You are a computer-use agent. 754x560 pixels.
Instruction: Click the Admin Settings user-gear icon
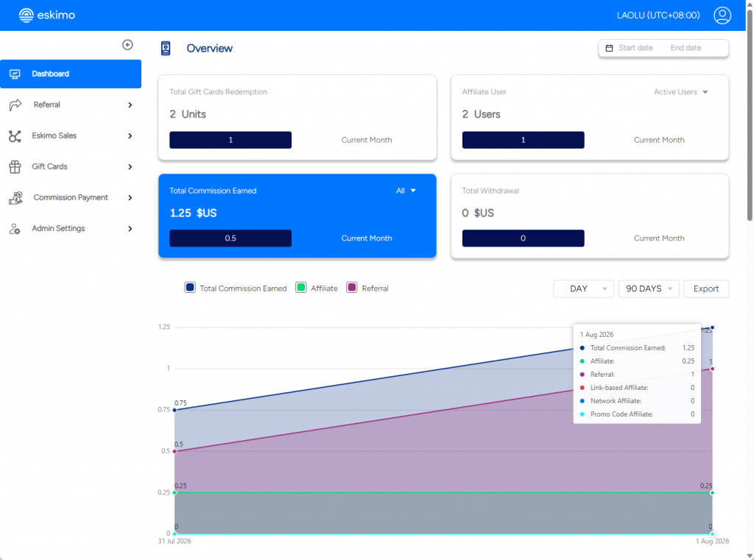click(15, 229)
